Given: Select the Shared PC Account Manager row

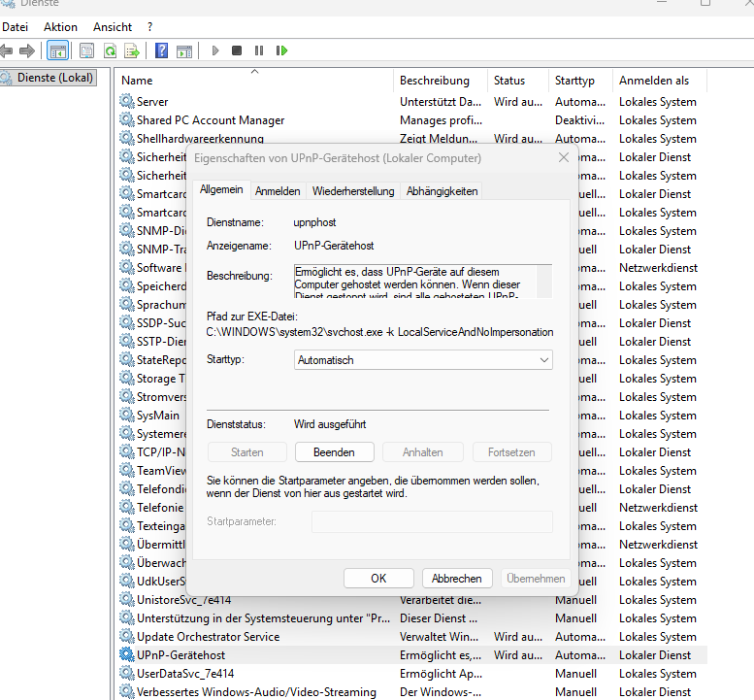Looking at the screenshot, I should point(412,119).
